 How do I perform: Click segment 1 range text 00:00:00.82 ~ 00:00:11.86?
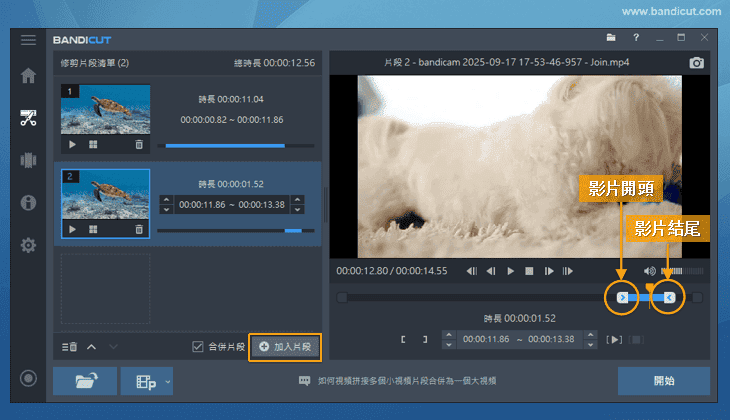pos(231,120)
